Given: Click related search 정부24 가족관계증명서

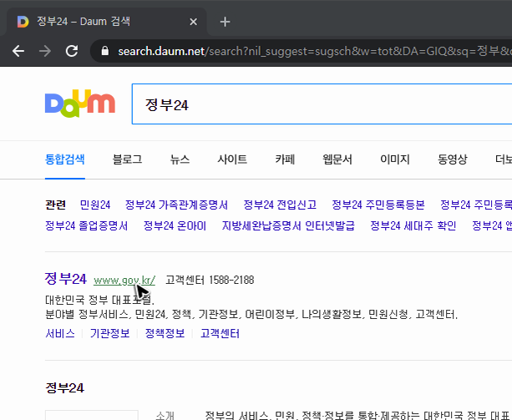Looking at the screenshot, I should (176, 205).
